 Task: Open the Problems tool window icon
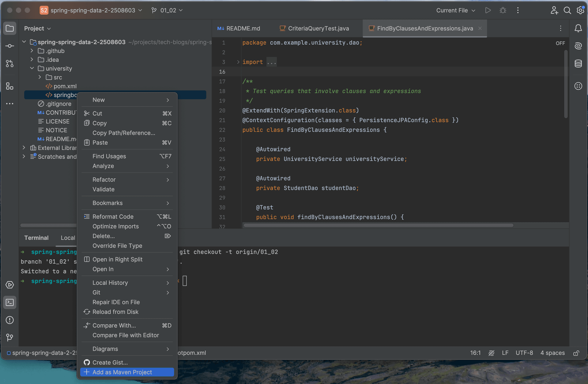pyautogui.click(x=10, y=320)
